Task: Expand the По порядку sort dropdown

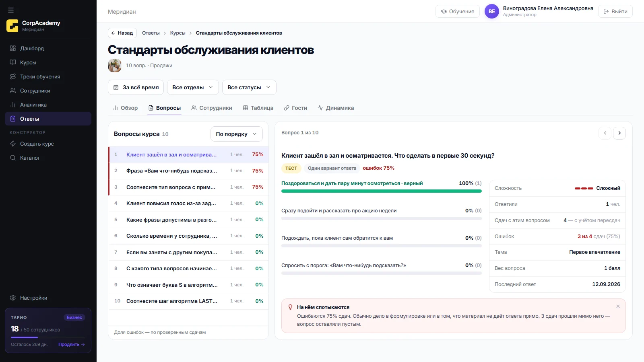Action: tap(236, 134)
